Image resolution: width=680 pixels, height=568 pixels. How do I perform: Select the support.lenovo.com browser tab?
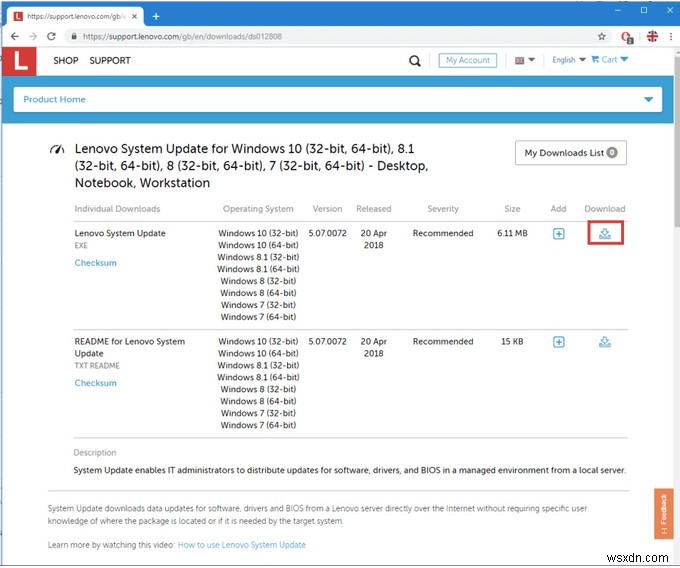click(75, 16)
